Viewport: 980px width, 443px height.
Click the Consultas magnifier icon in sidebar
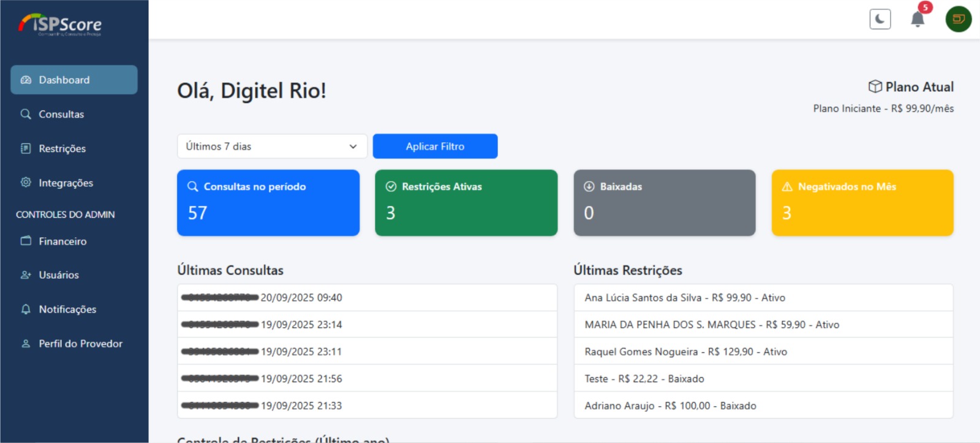click(26, 115)
